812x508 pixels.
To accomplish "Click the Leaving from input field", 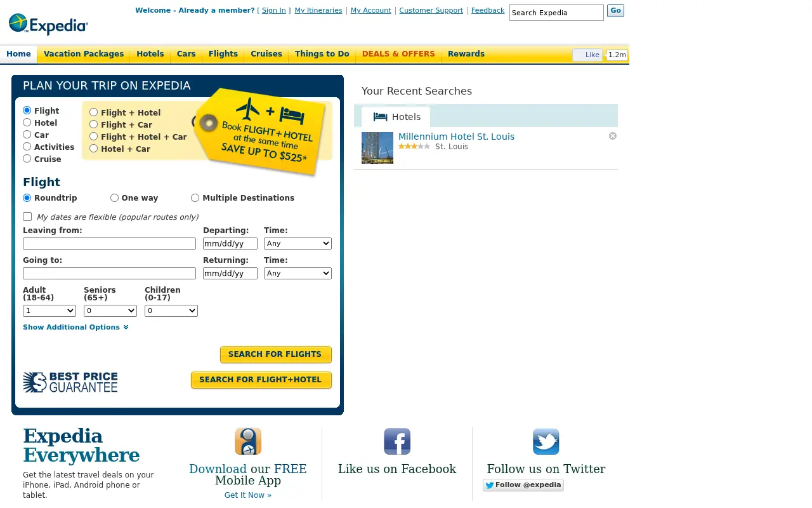I will coord(109,243).
